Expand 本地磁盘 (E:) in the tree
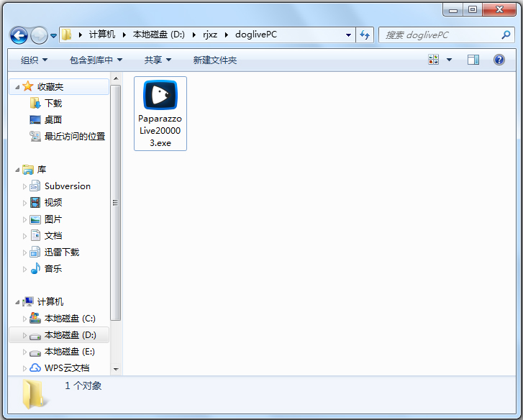 24,352
